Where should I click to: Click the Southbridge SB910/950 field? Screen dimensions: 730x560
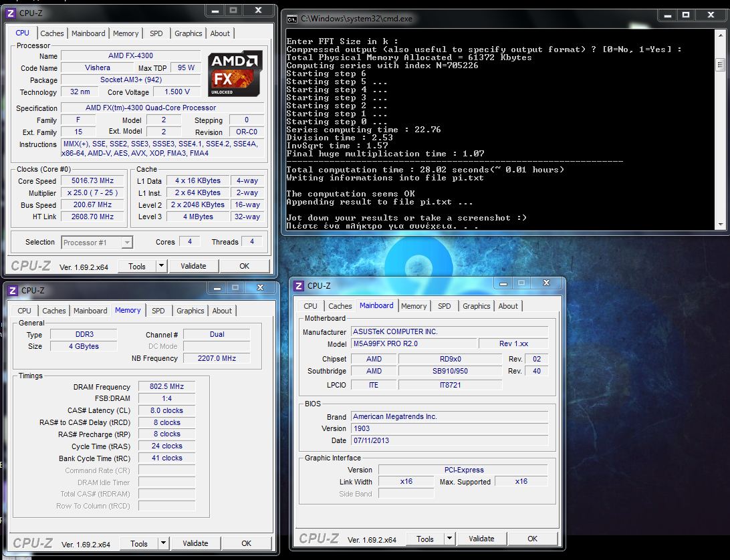[x=450, y=371]
